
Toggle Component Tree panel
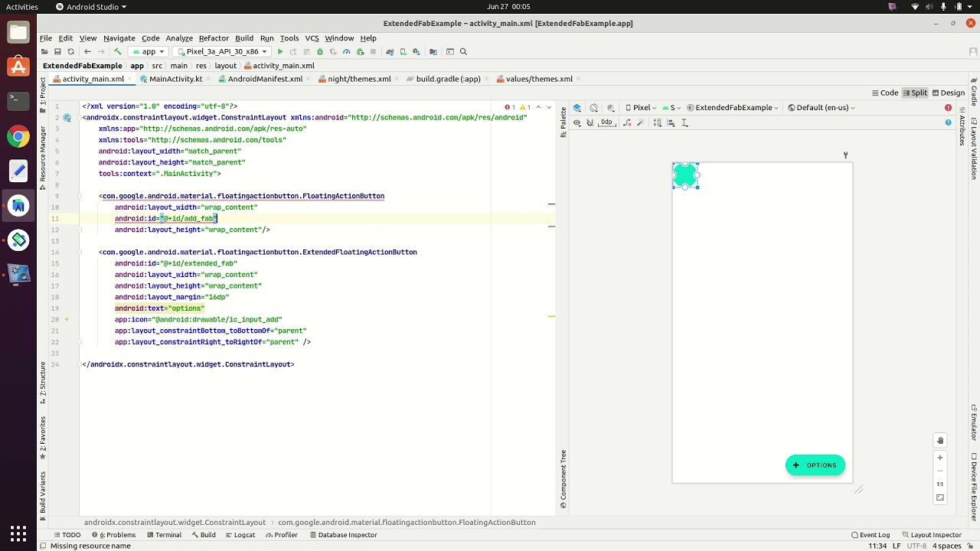pyautogui.click(x=563, y=479)
